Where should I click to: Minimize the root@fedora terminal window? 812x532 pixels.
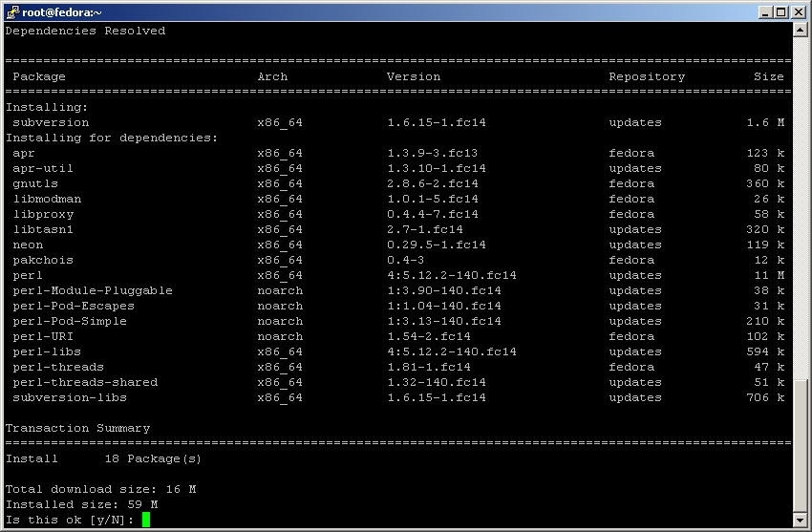(x=765, y=12)
